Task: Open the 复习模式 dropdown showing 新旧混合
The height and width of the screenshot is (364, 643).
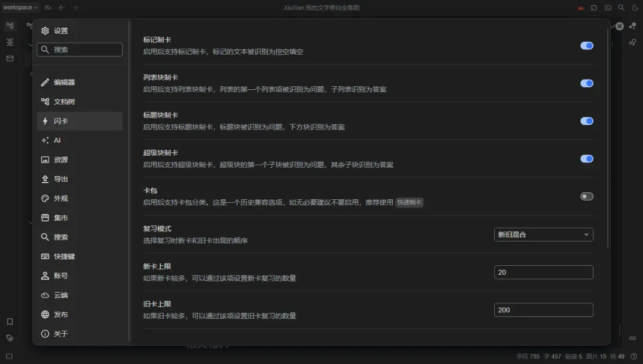Action: point(544,234)
